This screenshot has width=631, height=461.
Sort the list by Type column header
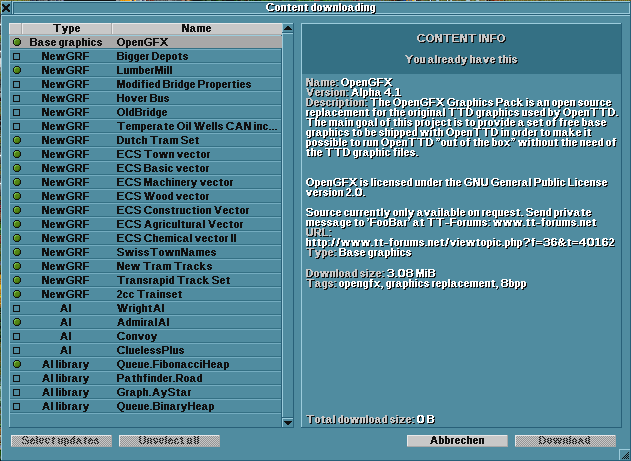(x=67, y=29)
